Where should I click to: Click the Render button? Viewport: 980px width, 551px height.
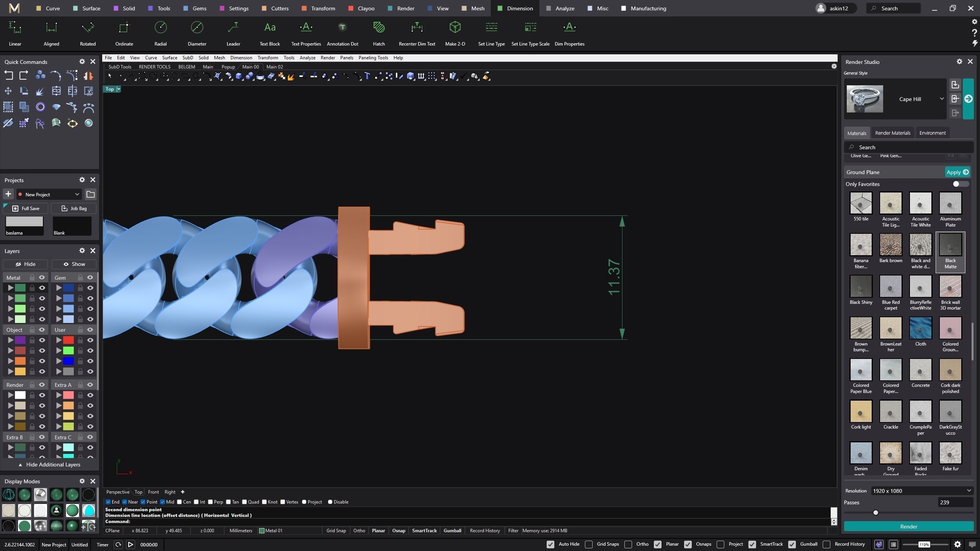coord(908,527)
